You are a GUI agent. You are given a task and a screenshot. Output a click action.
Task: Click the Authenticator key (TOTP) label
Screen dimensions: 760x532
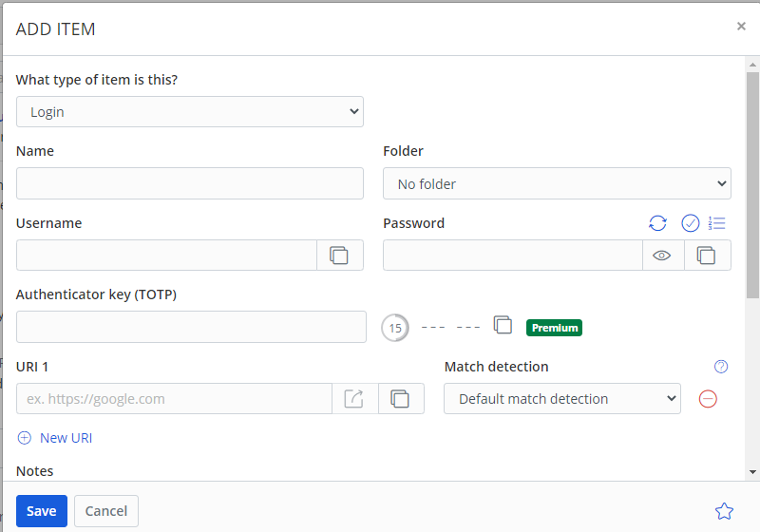coord(97,294)
